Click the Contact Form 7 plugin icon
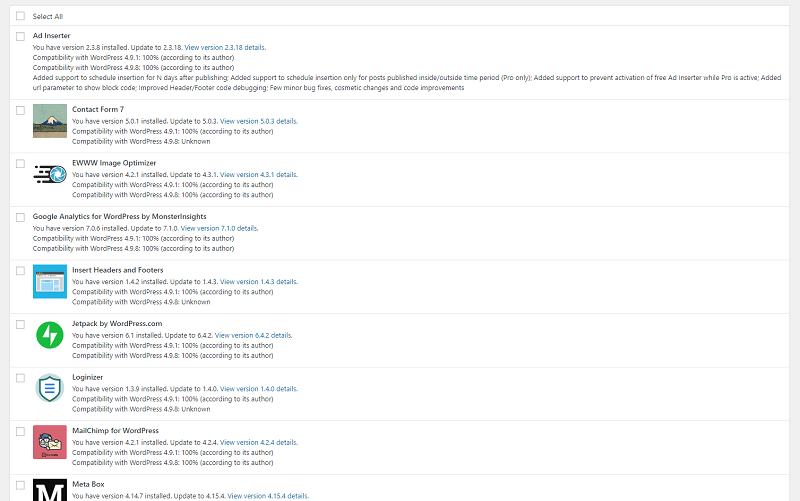Viewport: 800px width, 501px height. click(x=49, y=121)
